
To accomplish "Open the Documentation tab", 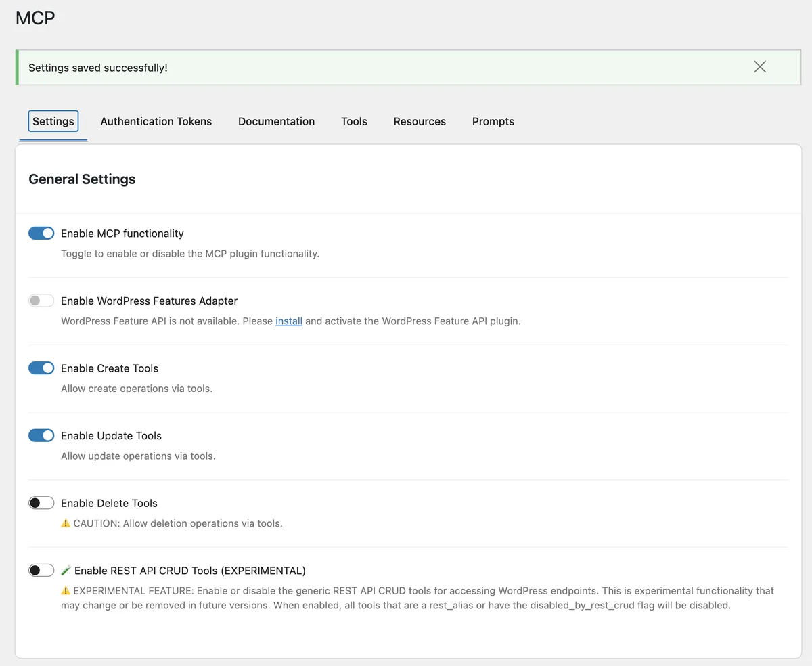I will click(276, 121).
